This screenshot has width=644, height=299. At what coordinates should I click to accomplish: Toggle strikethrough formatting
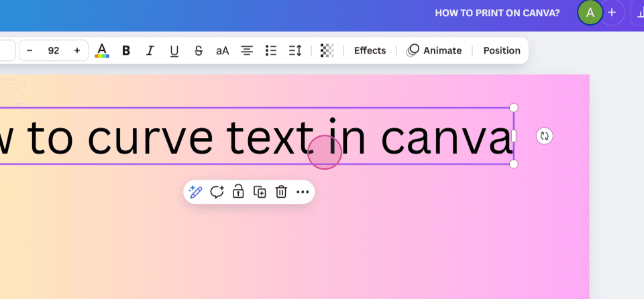tap(199, 50)
